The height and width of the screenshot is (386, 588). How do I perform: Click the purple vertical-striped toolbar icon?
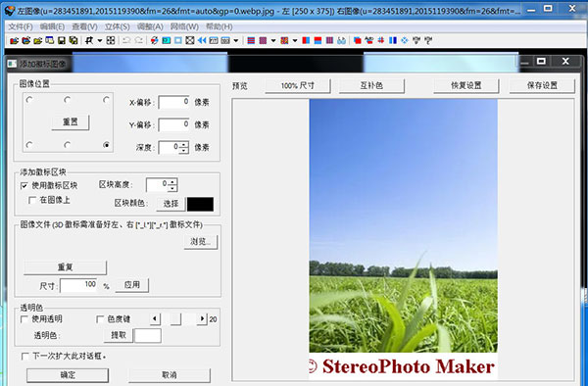(x=329, y=40)
